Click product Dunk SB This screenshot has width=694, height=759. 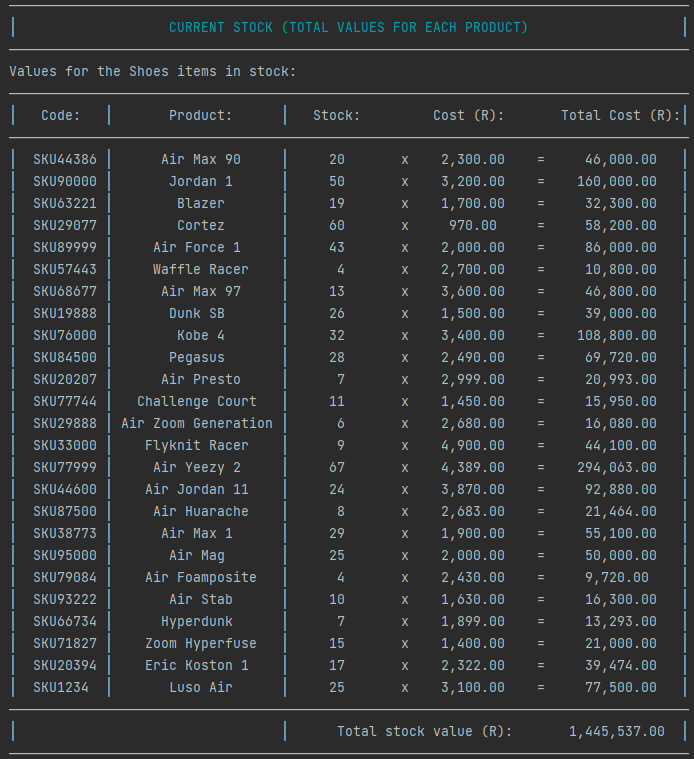click(197, 314)
